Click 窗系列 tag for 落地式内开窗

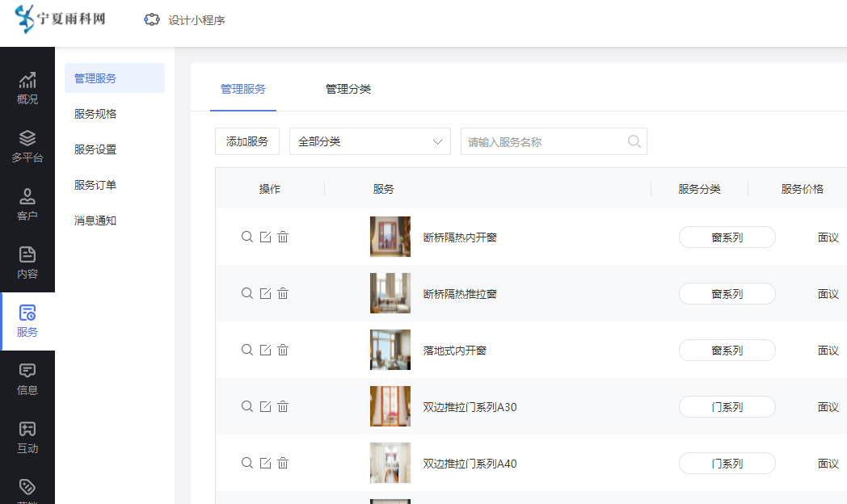(x=727, y=351)
